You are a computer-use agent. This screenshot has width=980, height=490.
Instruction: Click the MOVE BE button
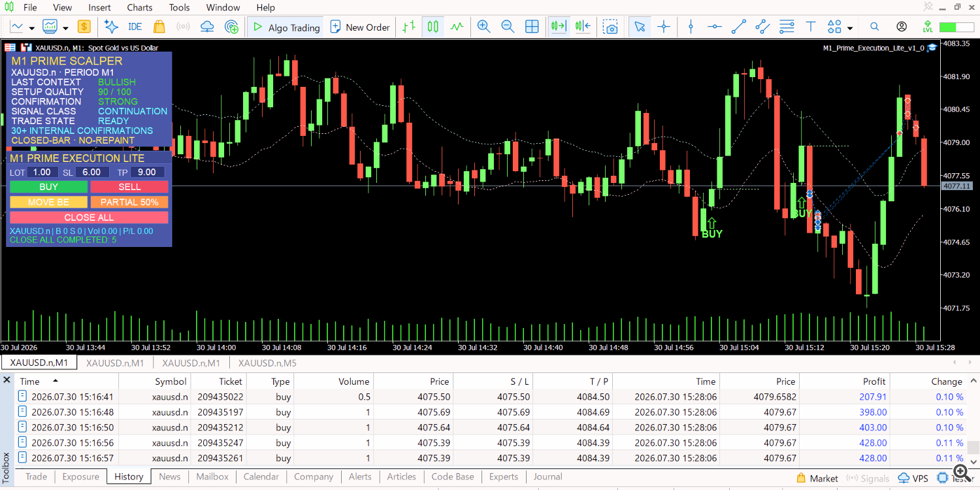tap(48, 202)
